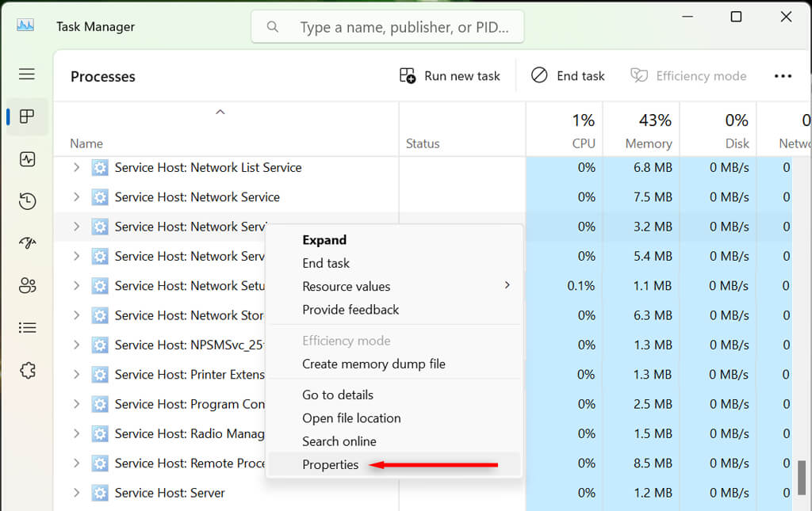Expand the Resource values submenu
Screen dimensions: 812x511
coord(346,286)
